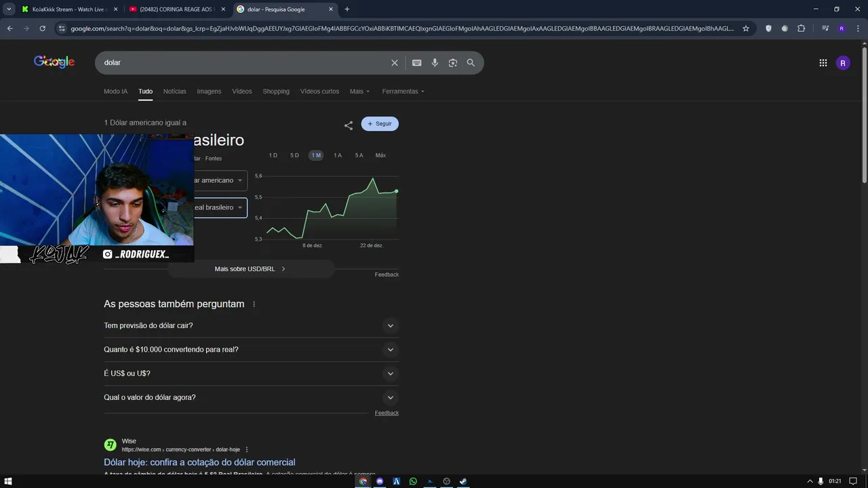Search by image with Google Lens icon
The height and width of the screenshot is (488, 868).
click(x=452, y=62)
